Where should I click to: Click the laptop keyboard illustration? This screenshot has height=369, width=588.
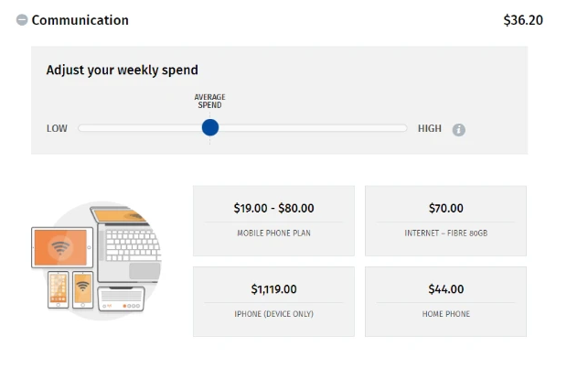[132, 245]
